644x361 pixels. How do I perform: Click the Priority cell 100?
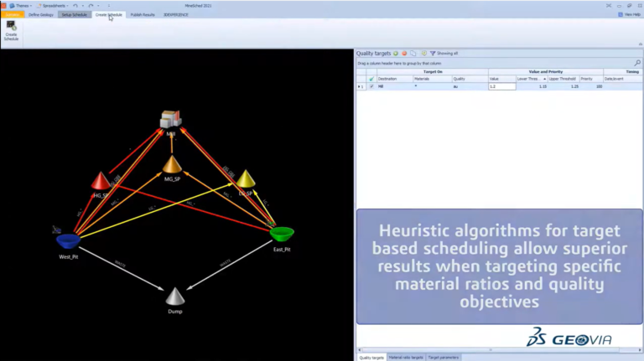pyautogui.click(x=591, y=86)
